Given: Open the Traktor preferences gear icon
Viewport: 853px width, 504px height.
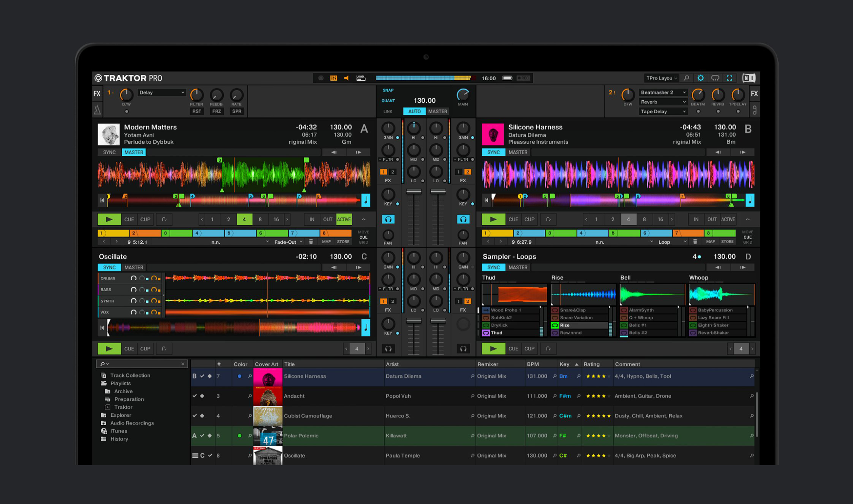Looking at the screenshot, I should point(701,78).
